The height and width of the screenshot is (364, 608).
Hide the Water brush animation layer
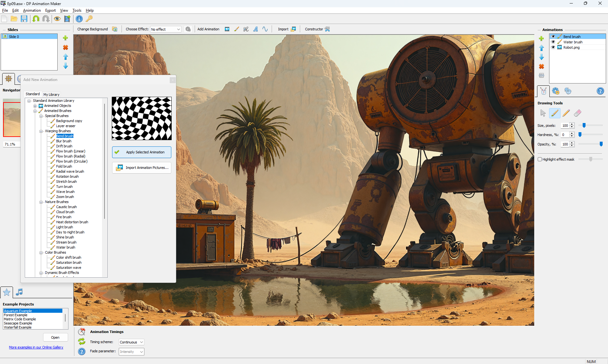click(x=553, y=42)
